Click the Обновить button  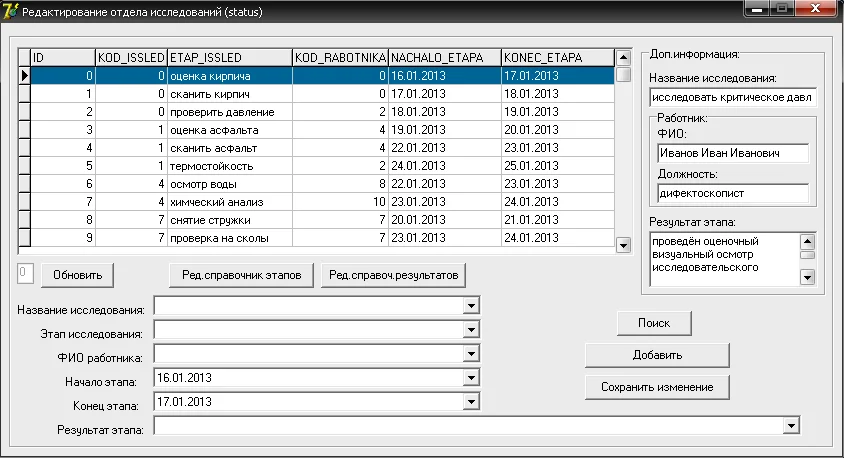click(x=78, y=275)
